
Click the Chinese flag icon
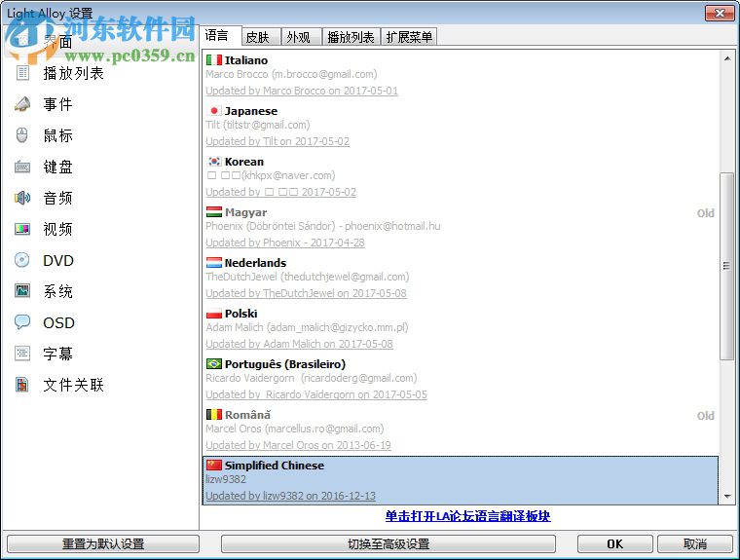(214, 466)
